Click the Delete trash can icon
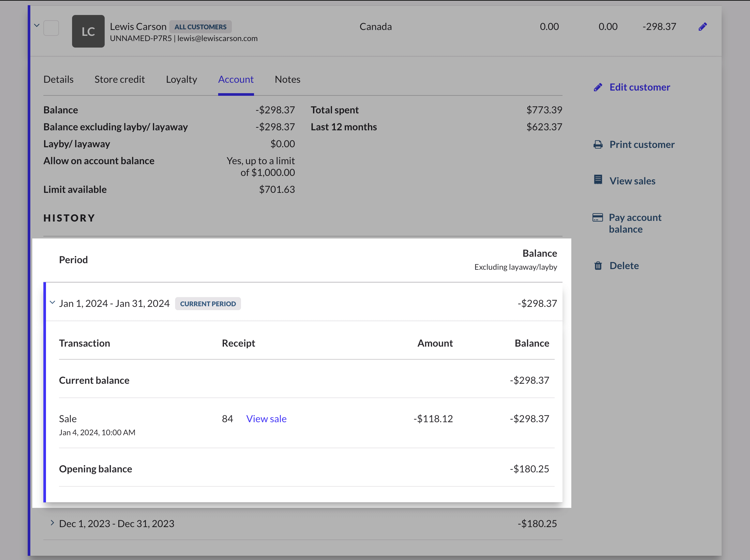This screenshot has height=560, width=750. [598, 266]
